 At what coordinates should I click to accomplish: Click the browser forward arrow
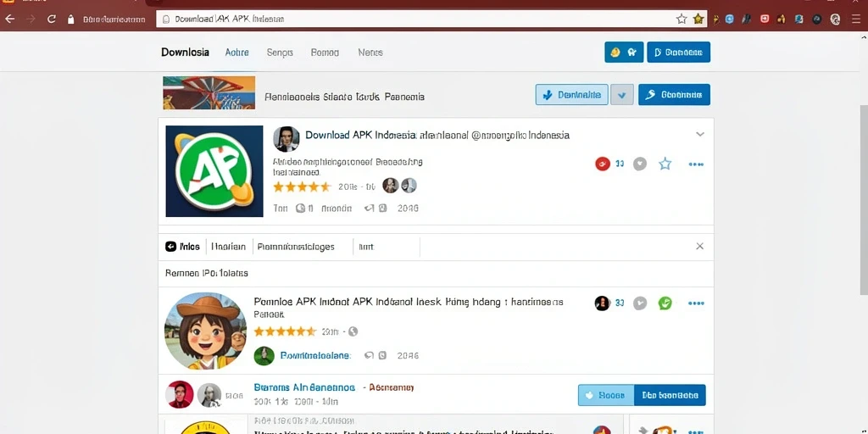31,19
